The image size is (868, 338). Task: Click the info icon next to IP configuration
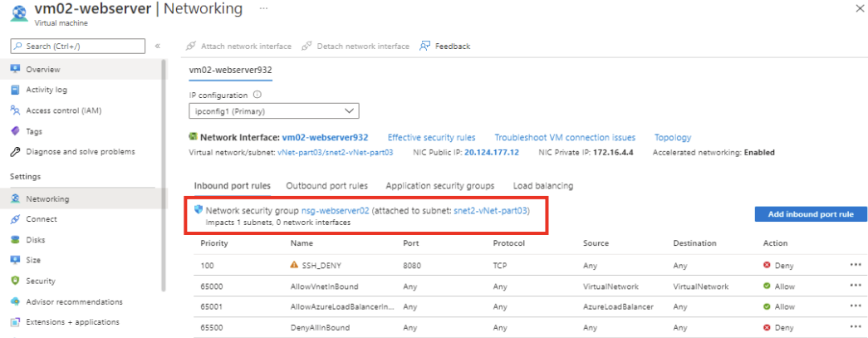coord(257,95)
